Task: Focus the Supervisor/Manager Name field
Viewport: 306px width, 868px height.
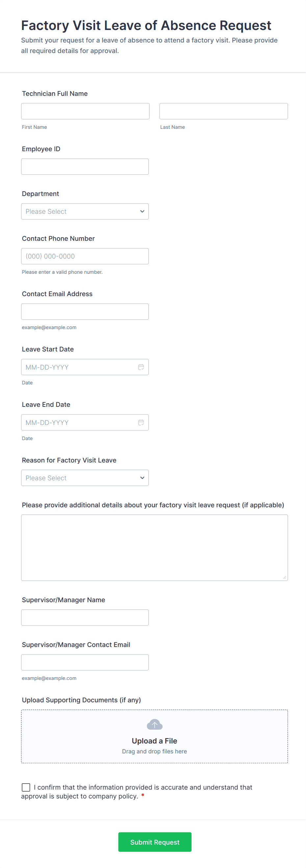Action: pyautogui.click(x=85, y=617)
